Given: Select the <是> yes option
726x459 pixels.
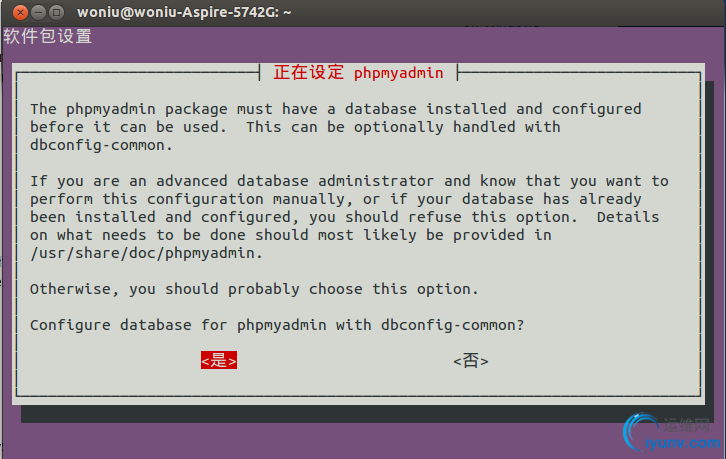Looking at the screenshot, I should click(x=219, y=360).
